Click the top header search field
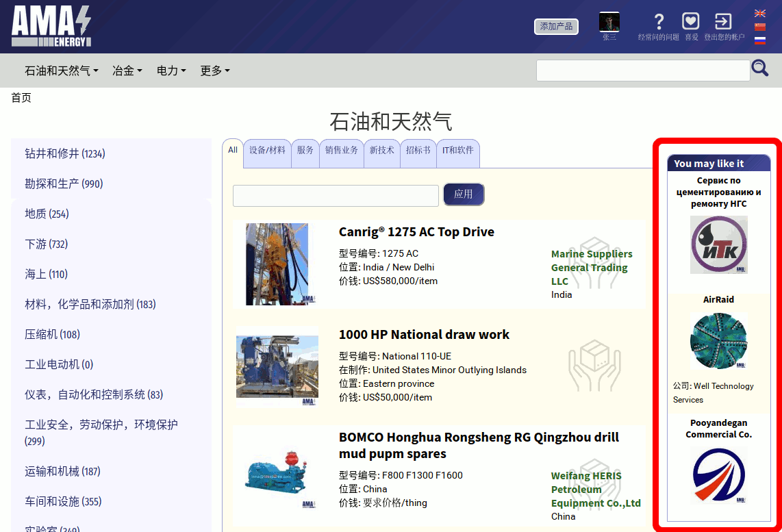The image size is (782, 532). tap(643, 71)
